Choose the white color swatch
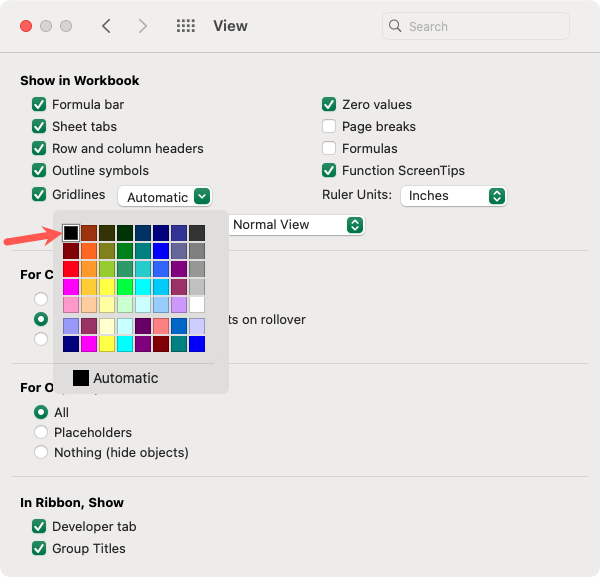Image resolution: width=600 pixels, height=577 pixels. [x=197, y=304]
